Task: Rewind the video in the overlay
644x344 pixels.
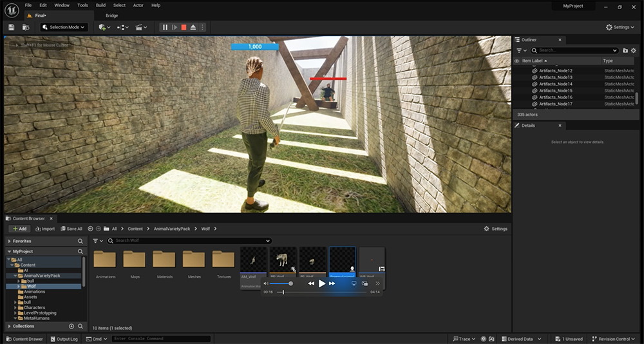Action: pos(311,283)
